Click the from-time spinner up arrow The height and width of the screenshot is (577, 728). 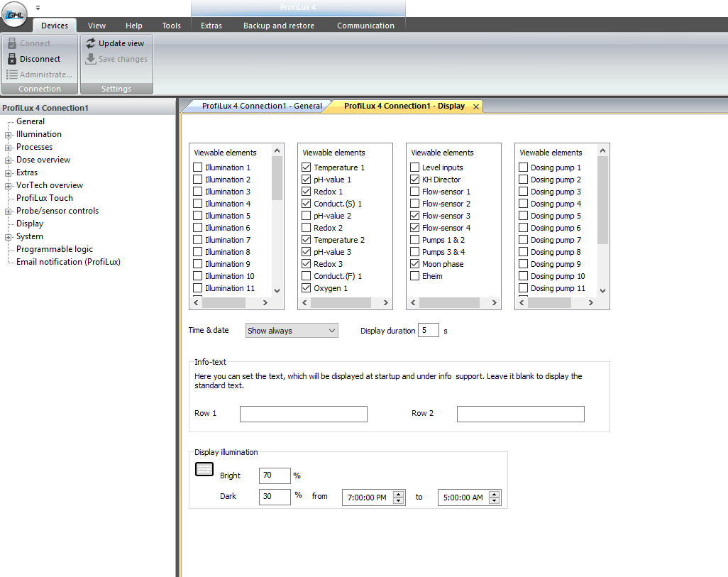(x=398, y=494)
